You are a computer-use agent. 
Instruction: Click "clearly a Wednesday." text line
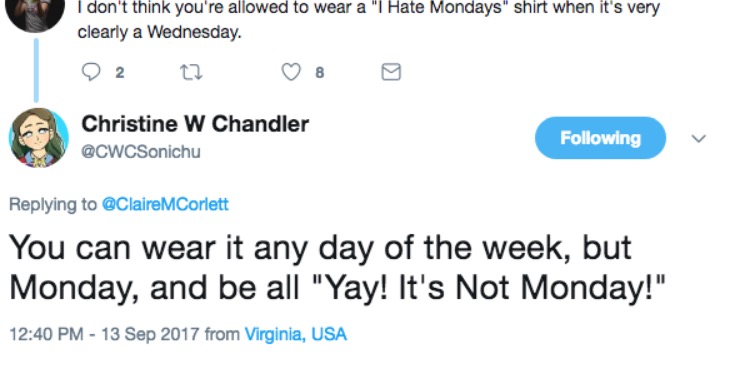tap(159, 32)
